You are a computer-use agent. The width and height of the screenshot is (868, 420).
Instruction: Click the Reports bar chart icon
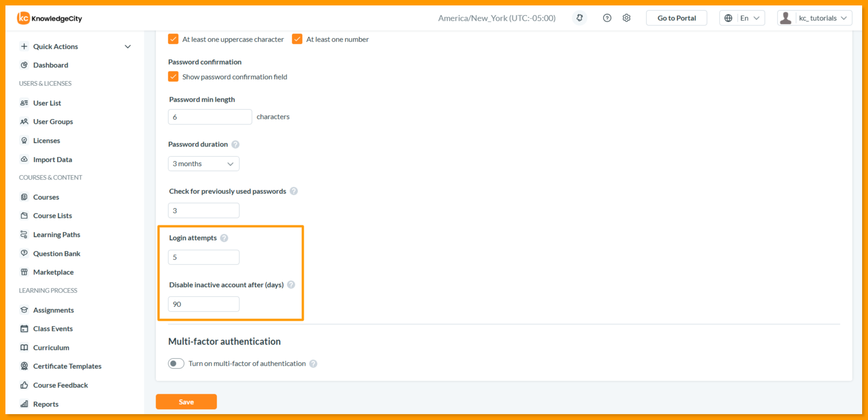(x=24, y=404)
